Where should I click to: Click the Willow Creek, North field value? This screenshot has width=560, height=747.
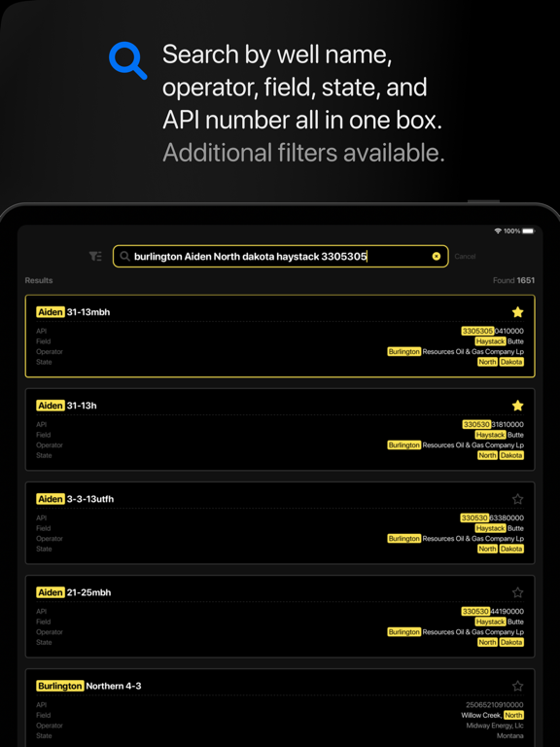tap(492, 715)
